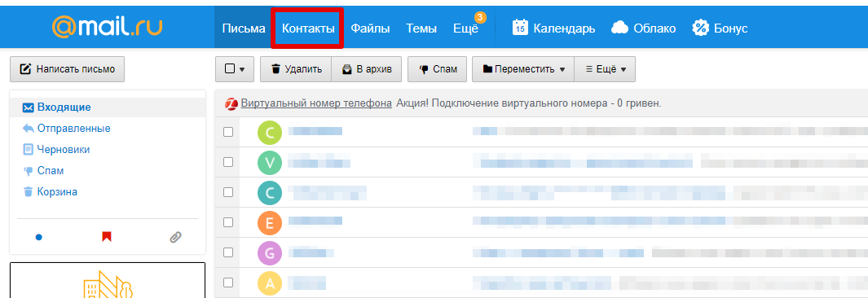Open Виртуальный номер телефона ad link
868x298 pixels.
[316, 103]
